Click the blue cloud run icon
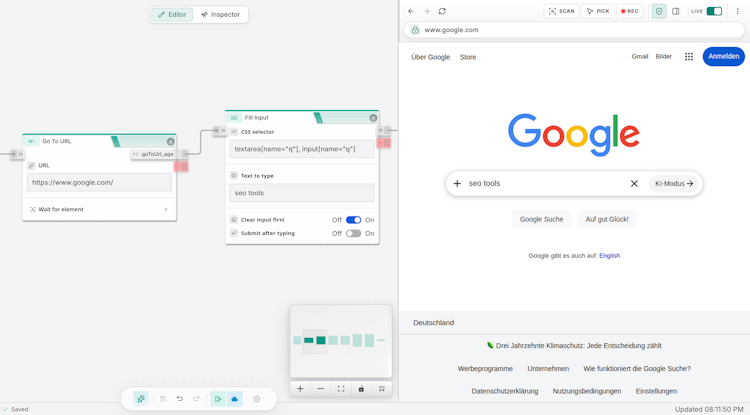750x415 pixels. pos(234,399)
